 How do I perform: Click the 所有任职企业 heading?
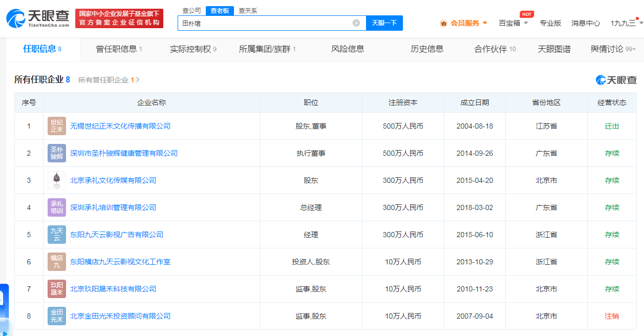42,79
